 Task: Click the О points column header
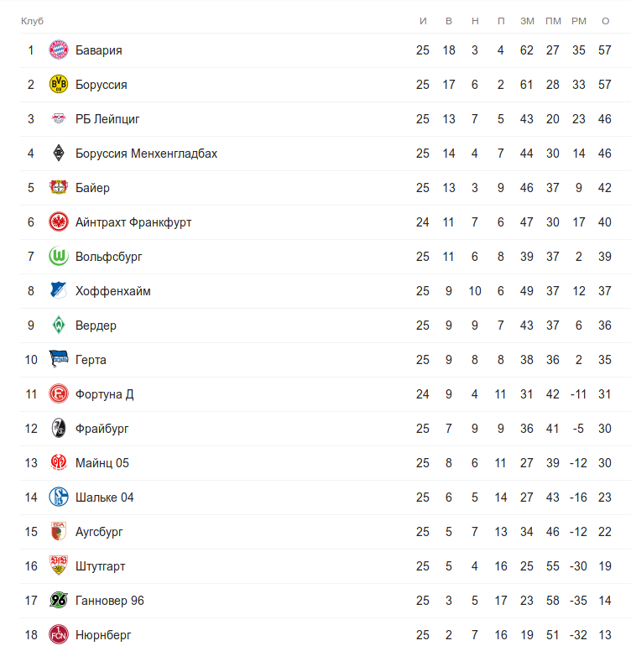(605, 20)
